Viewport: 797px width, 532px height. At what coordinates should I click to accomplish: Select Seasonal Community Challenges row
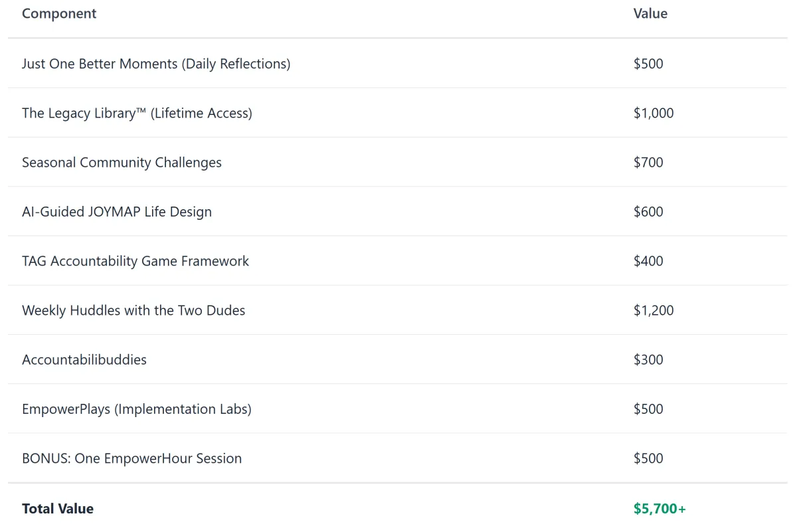[398, 162]
